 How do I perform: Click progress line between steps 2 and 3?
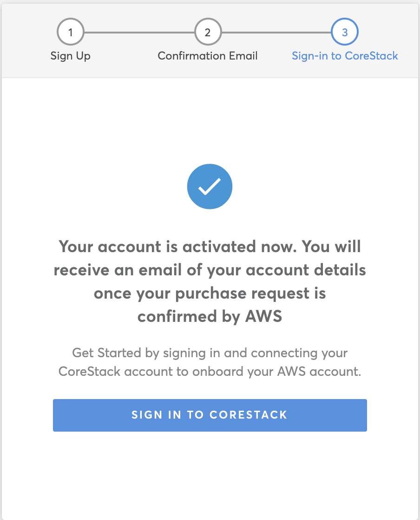pos(276,33)
